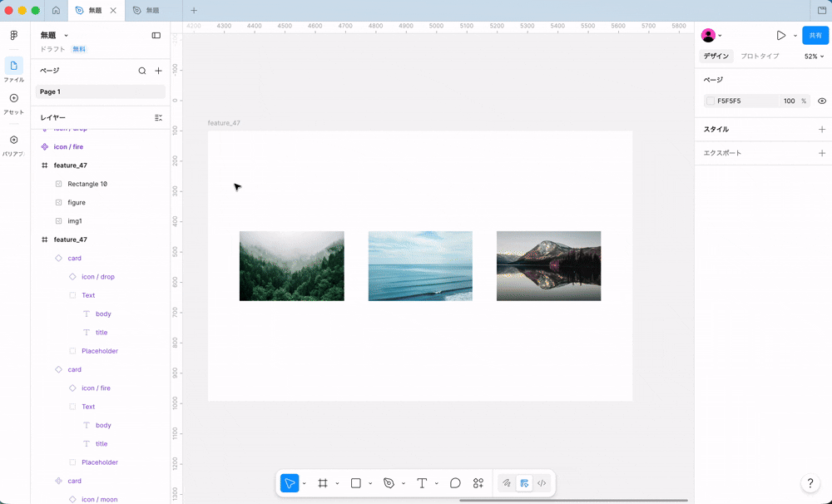The width and height of the screenshot is (832, 504).
Task: Select the Comment tool
Action: click(x=455, y=482)
